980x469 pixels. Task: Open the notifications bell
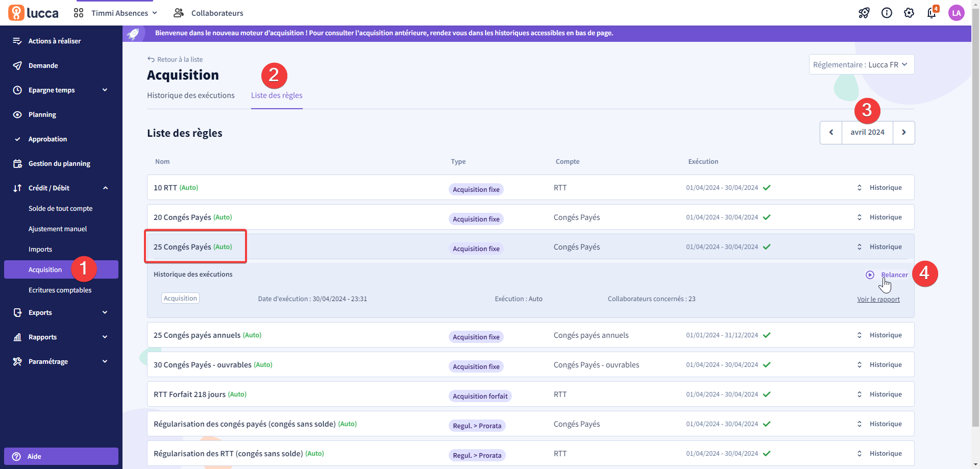point(932,13)
